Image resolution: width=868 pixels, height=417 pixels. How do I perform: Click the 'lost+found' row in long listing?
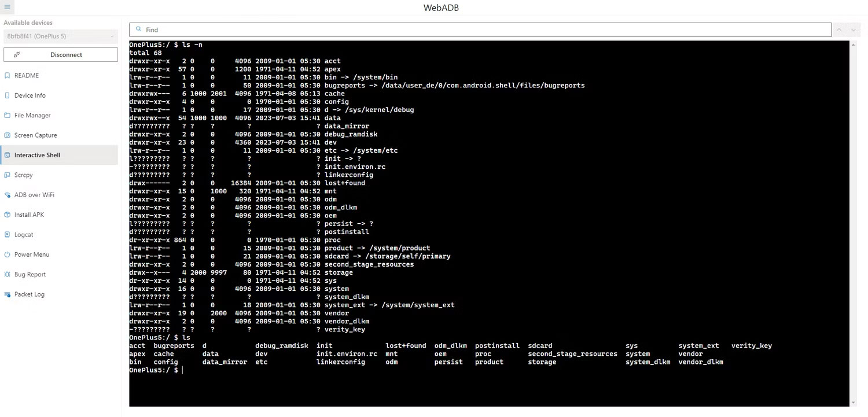click(247, 183)
